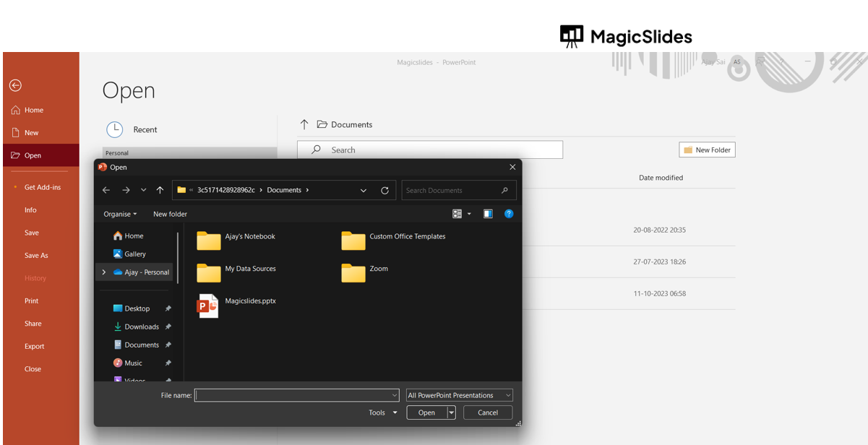The width and height of the screenshot is (868, 445).
Task: Click the search magnifier icon in dialog
Action: (504, 190)
